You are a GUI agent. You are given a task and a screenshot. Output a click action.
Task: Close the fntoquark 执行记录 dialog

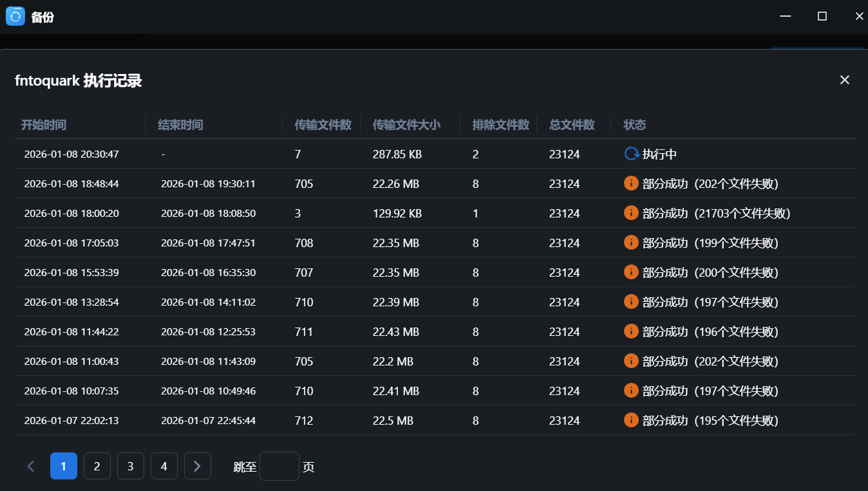(844, 80)
